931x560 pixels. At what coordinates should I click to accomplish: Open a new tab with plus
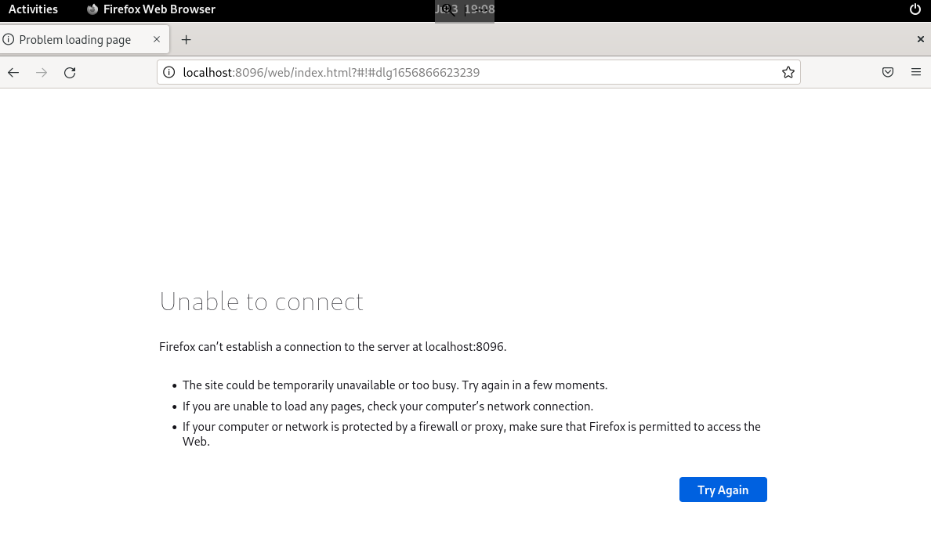pyautogui.click(x=186, y=40)
